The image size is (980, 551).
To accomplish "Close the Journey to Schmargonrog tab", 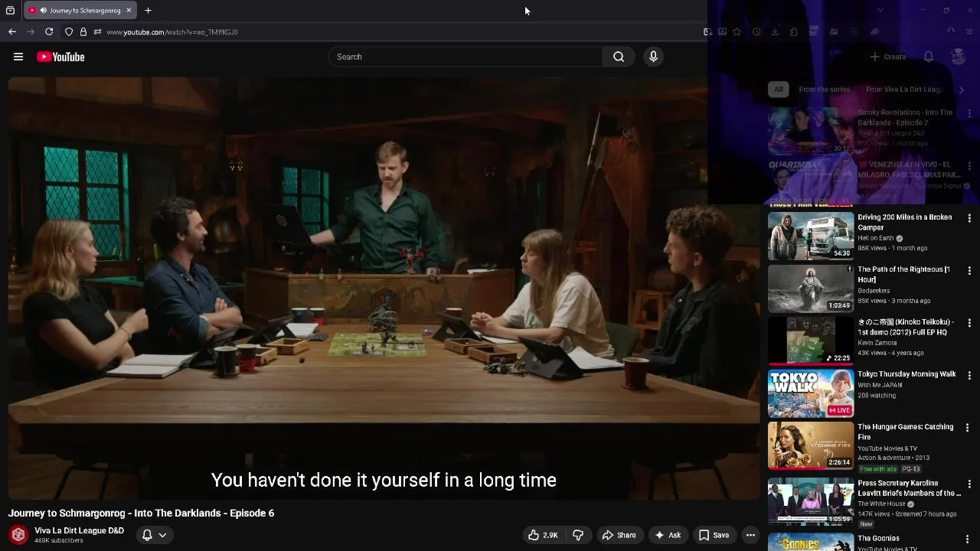I will (x=129, y=10).
